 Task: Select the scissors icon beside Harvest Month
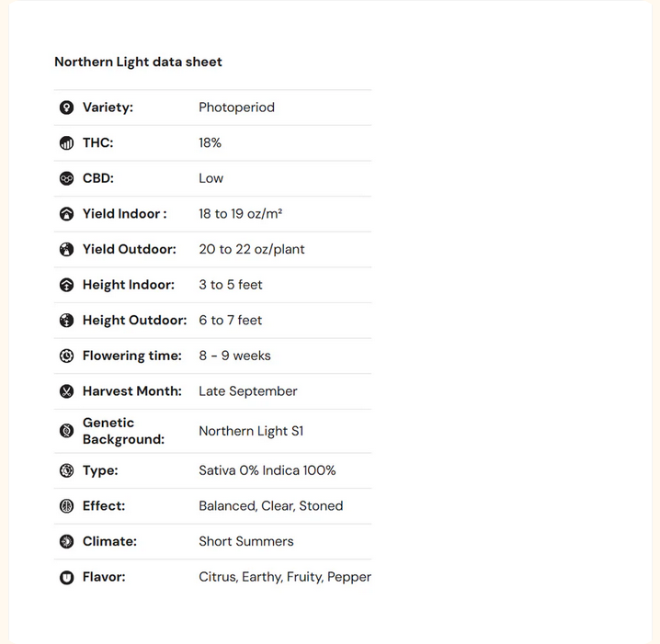[x=66, y=391]
